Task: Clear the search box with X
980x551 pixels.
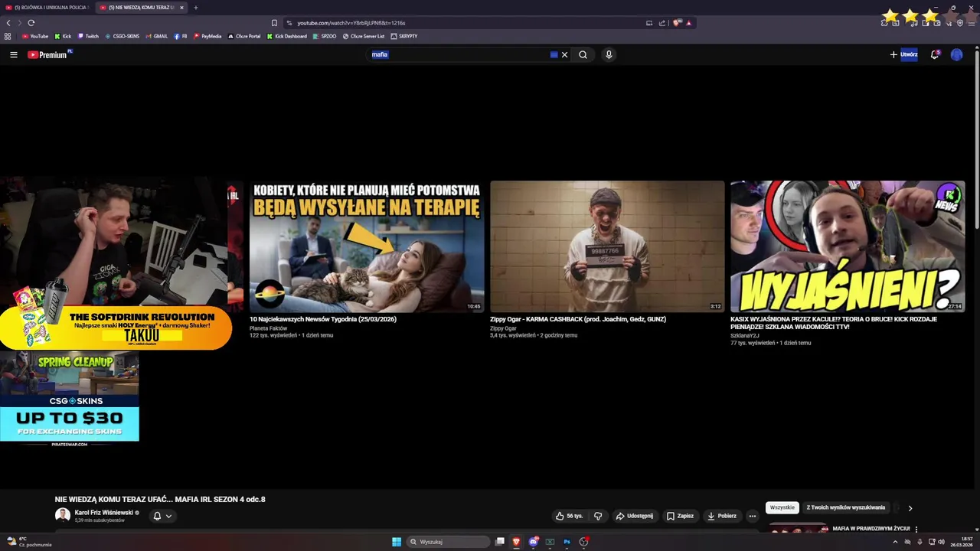Action: click(565, 54)
